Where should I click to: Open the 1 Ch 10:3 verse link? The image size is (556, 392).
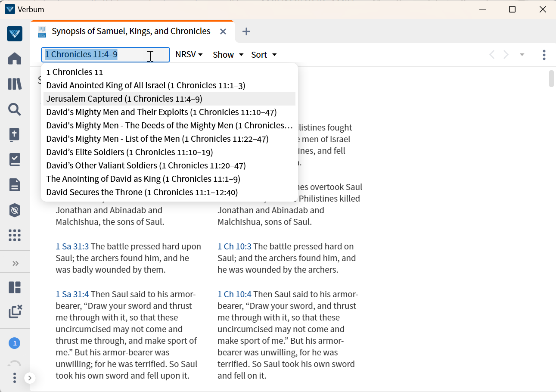pos(234,246)
